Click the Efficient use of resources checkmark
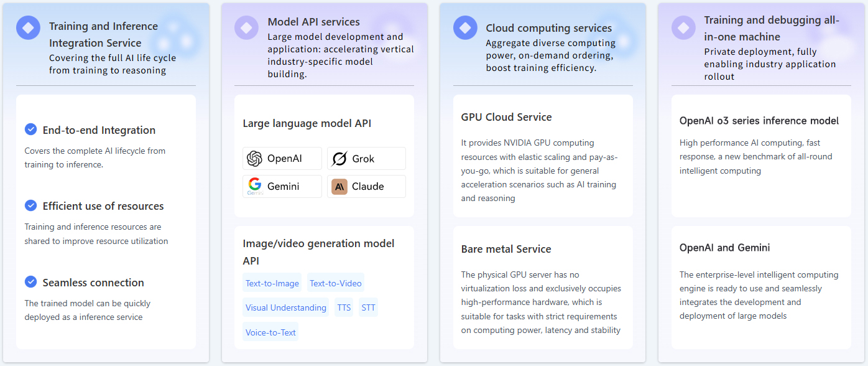 (30, 205)
